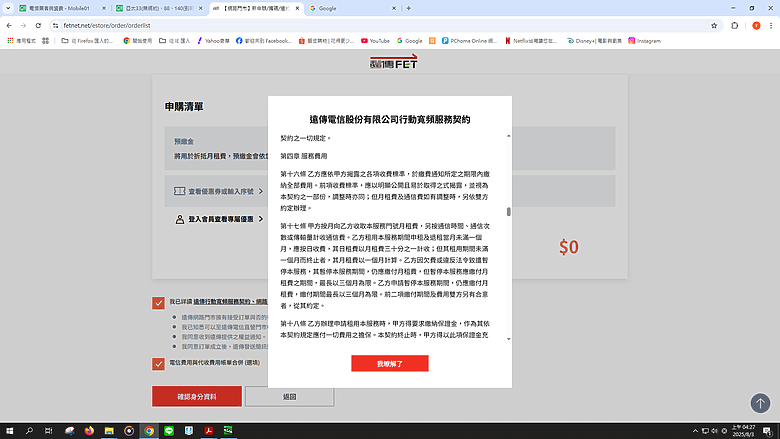
Task: Open the Disney+ bookmark
Action: pyautogui.click(x=594, y=41)
